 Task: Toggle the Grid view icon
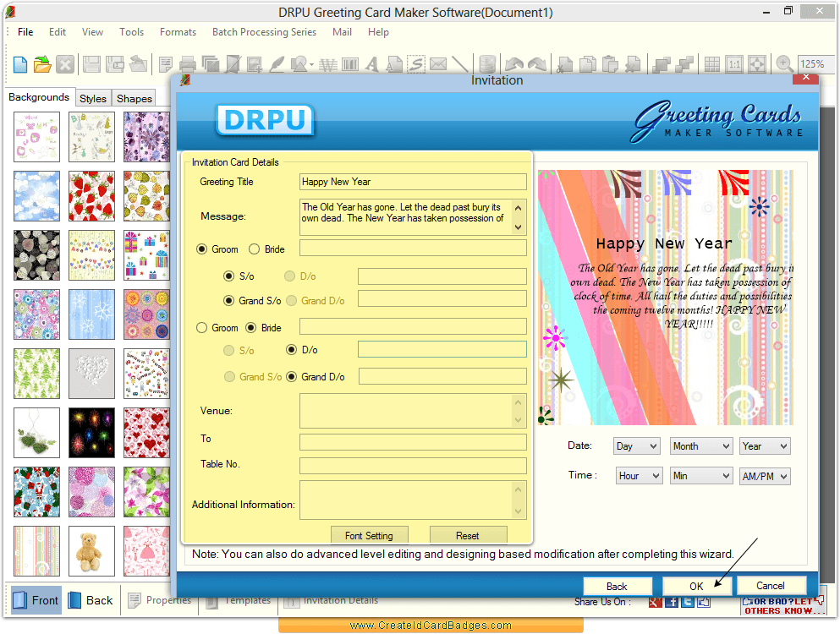(712, 64)
